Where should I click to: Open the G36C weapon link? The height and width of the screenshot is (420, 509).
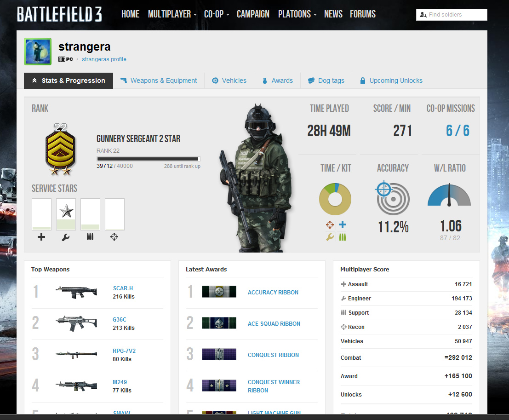point(120,320)
